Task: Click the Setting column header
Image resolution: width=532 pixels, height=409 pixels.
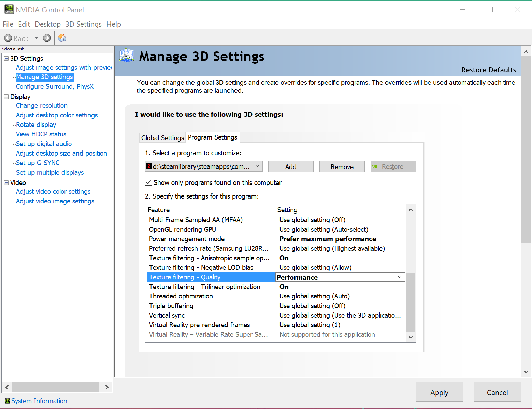Action: point(340,210)
